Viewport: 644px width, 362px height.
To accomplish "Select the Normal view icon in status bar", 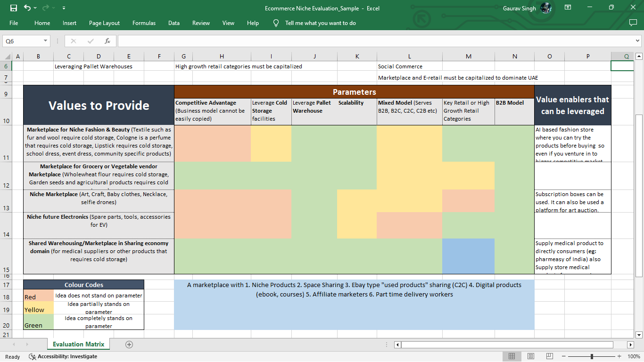I will coord(512,356).
